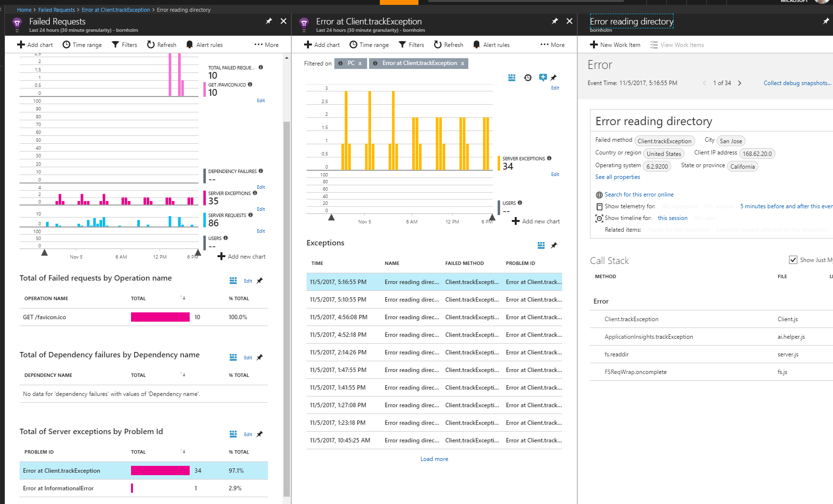This screenshot has height=504, width=833.
Task: Click New Work Item
Action: (x=615, y=44)
